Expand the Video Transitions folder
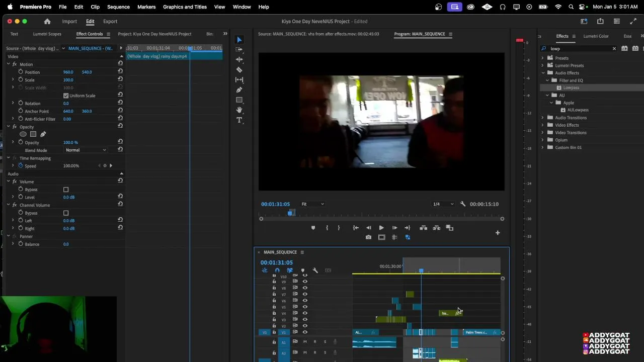This screenshot has width=644, height=362. [x=543, y=133]
